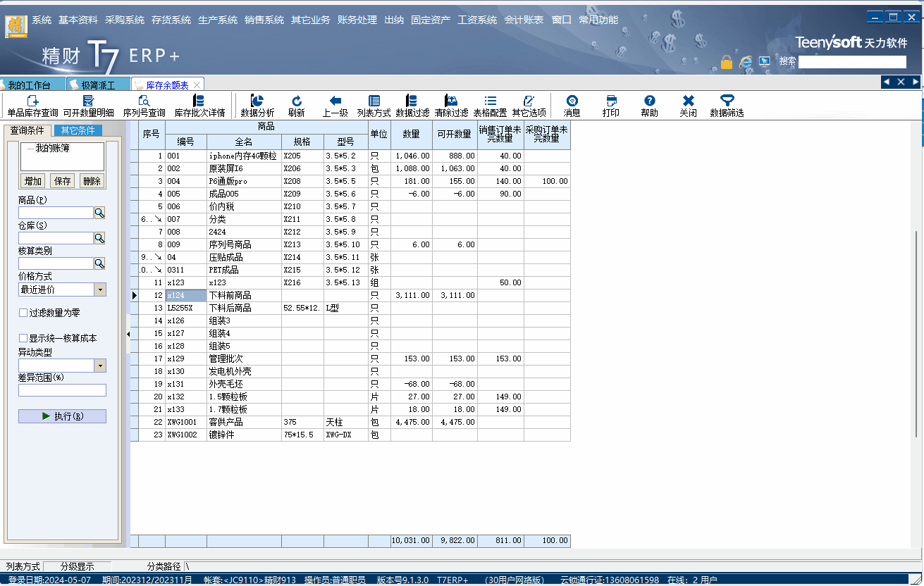
Task: Open the 数据筛选 funnel tool
Action: [x=727, y=101]
